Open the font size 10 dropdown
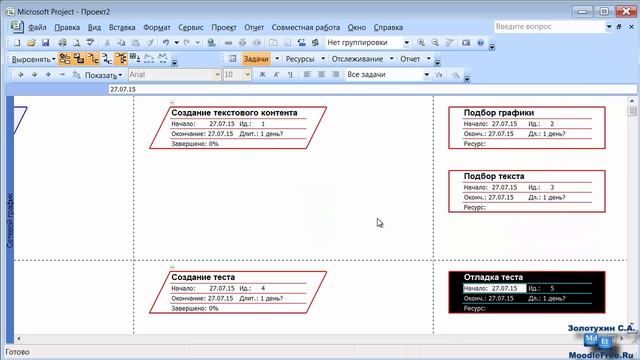 [247, 75]
